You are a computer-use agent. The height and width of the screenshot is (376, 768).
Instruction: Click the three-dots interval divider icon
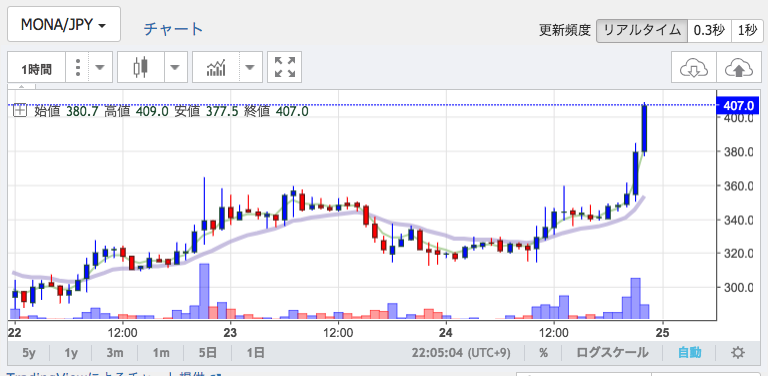78,67
